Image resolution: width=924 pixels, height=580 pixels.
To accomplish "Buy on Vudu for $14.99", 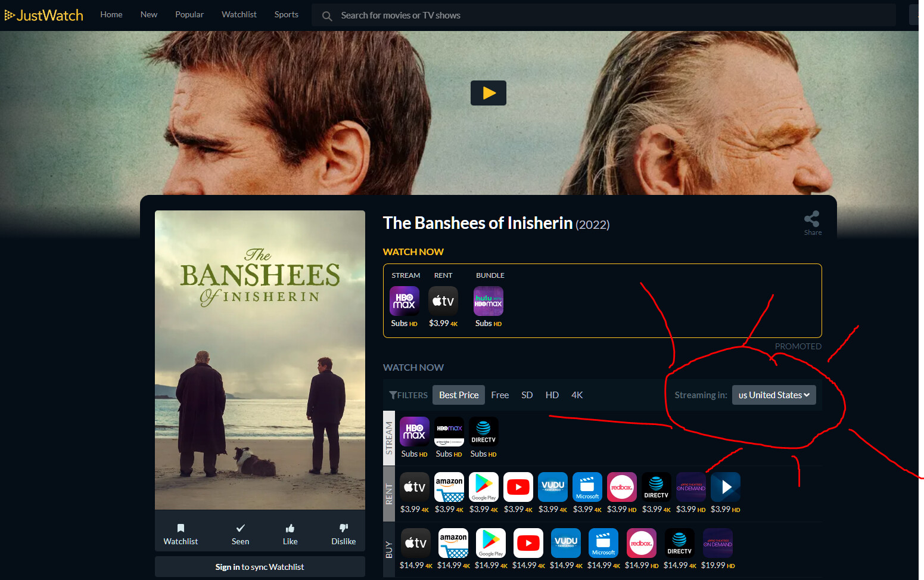I will pyautogui.click(x=566, y=543).
